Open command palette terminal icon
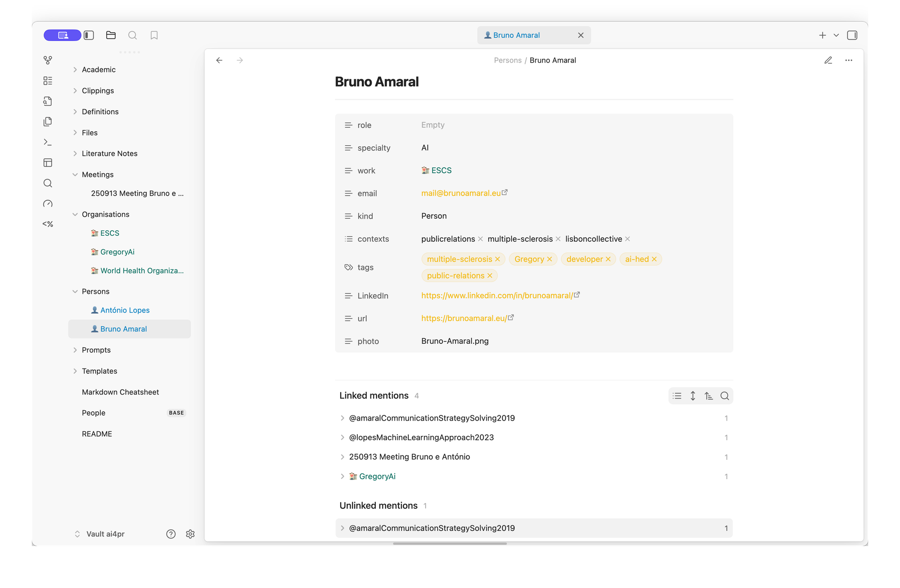This screenshot has height=588, width=900. coord(48,142)
